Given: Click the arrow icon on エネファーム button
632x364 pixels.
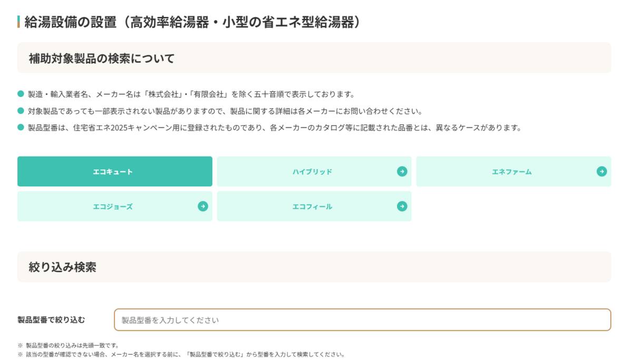Looking at the screenshot, I should point(601,171).
